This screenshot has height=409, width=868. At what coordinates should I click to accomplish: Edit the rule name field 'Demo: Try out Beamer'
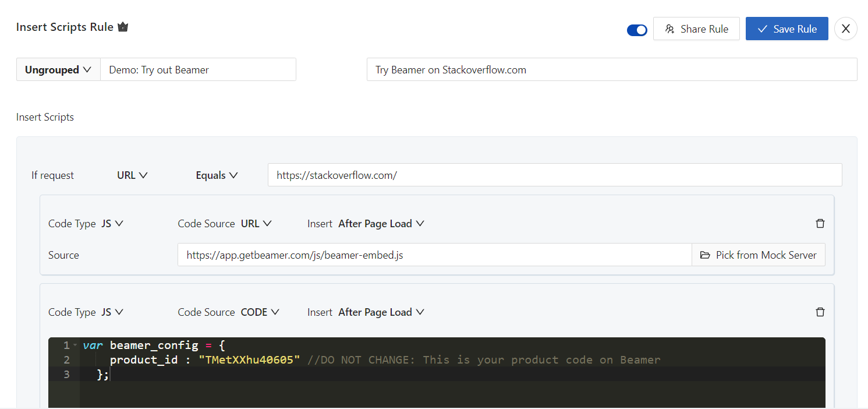(198, 69)
